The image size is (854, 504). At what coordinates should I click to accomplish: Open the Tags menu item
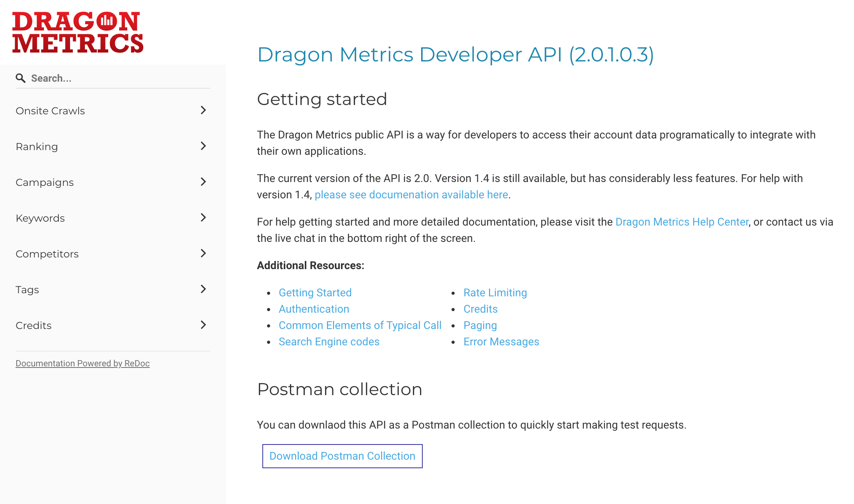27,290
